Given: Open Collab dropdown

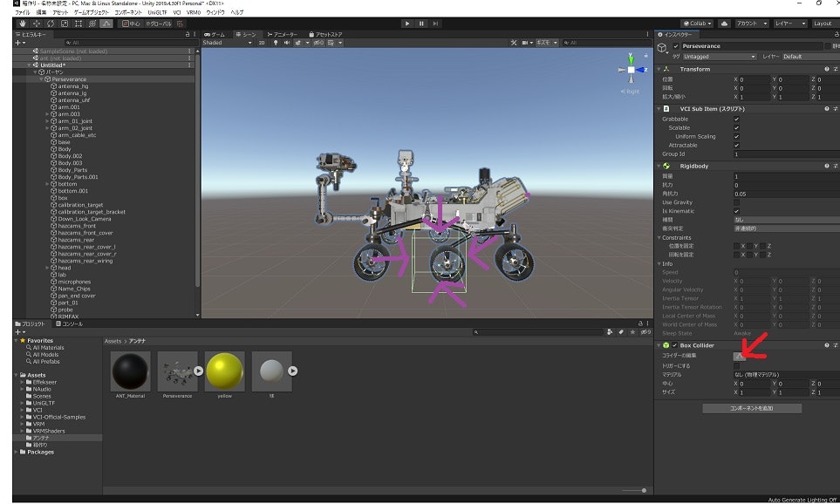Looking at the screenshot, I should tap(697, 24).
